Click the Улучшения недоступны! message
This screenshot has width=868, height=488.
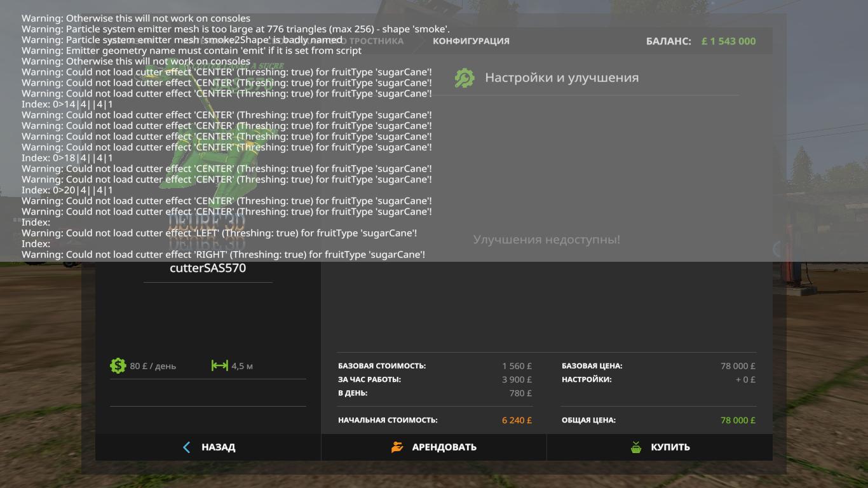[x=546, y=240]
